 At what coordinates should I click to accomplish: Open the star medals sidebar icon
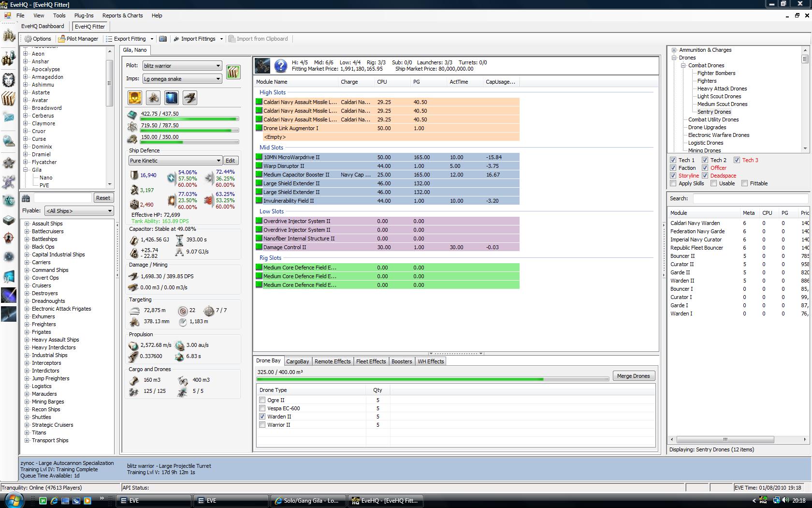[9, 163]
